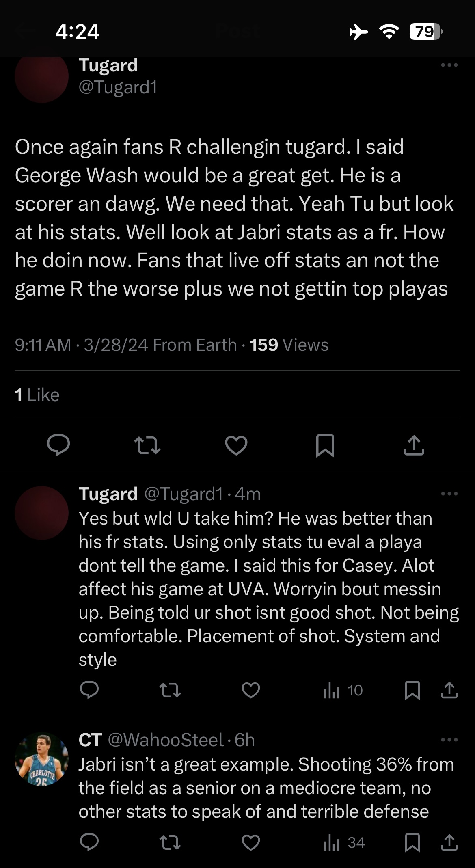Like the main Tugard post
475x868 pixels.
(x=236, y=445)
